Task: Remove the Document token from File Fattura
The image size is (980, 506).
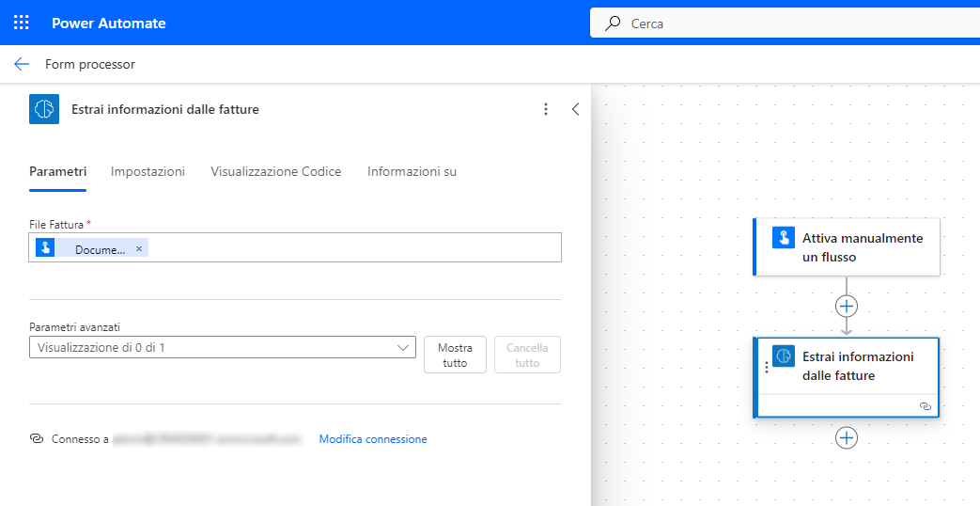Action: point(139,248)
